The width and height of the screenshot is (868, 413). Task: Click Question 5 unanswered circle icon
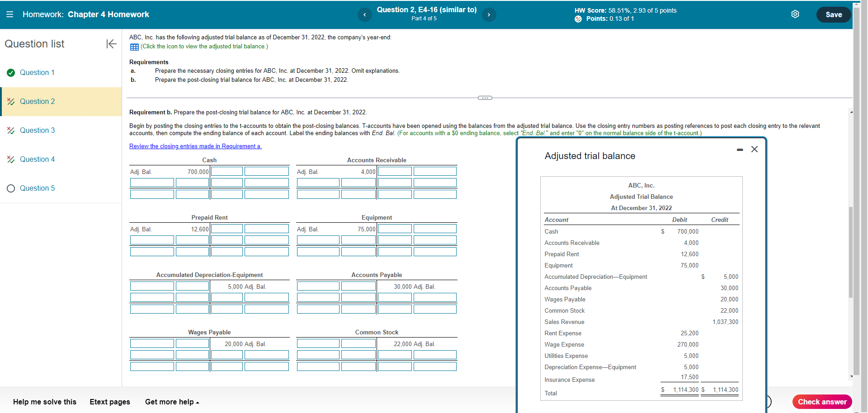(11, 188)
